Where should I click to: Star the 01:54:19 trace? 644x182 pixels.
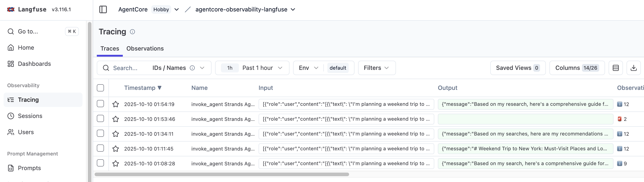[115, 104]
